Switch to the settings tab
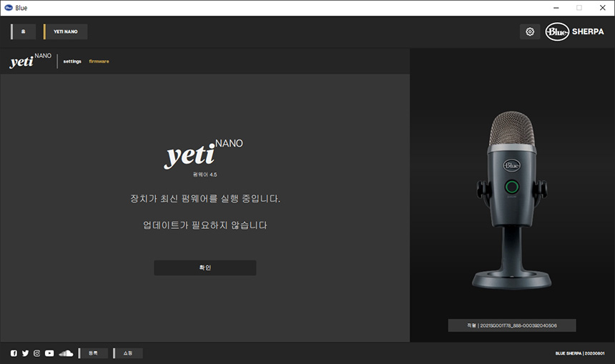Screen dimensions: 615x364 (x=72, y=62)
